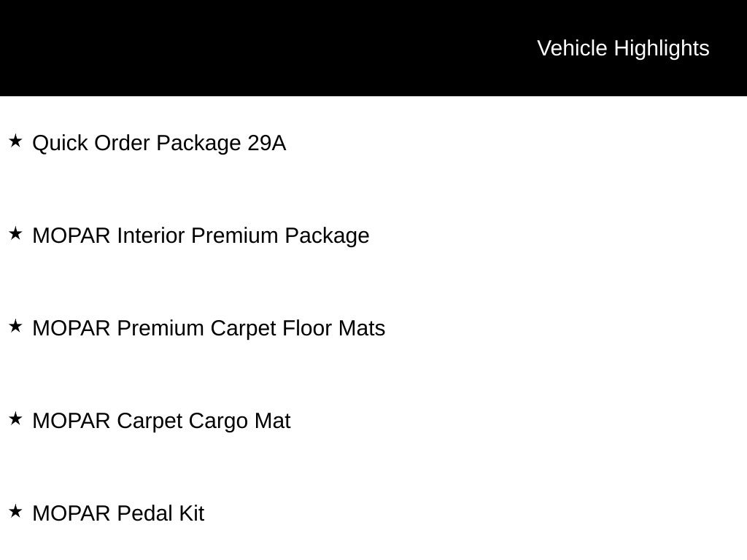Select the MOPAR Premium Carpet Floor Mats item
Screen dimensions: 747x560
pos(209,328)
